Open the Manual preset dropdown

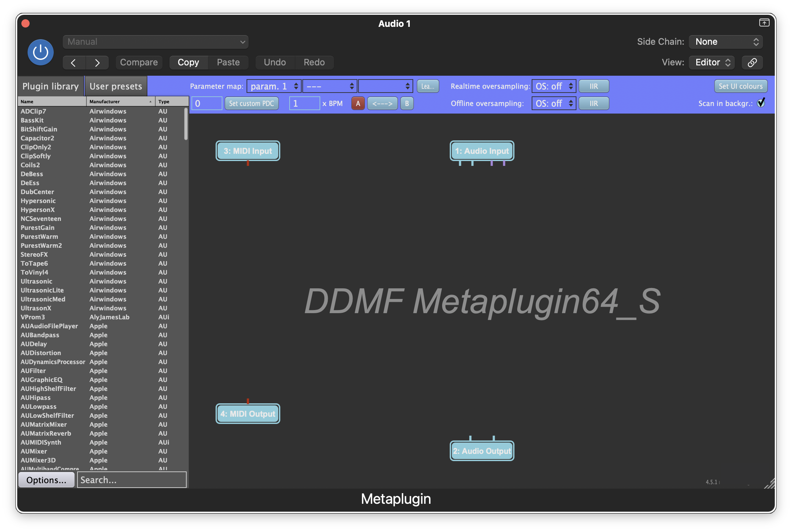156,42
